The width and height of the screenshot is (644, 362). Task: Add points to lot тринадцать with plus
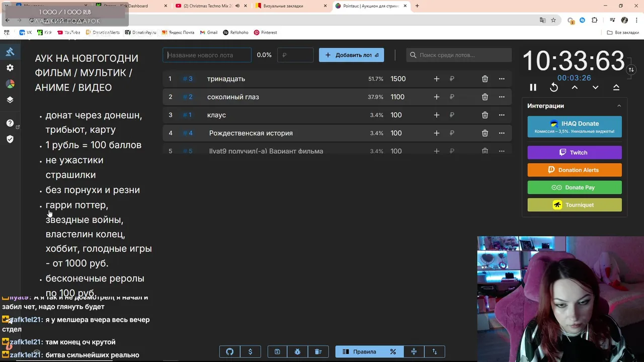point(437,79)
